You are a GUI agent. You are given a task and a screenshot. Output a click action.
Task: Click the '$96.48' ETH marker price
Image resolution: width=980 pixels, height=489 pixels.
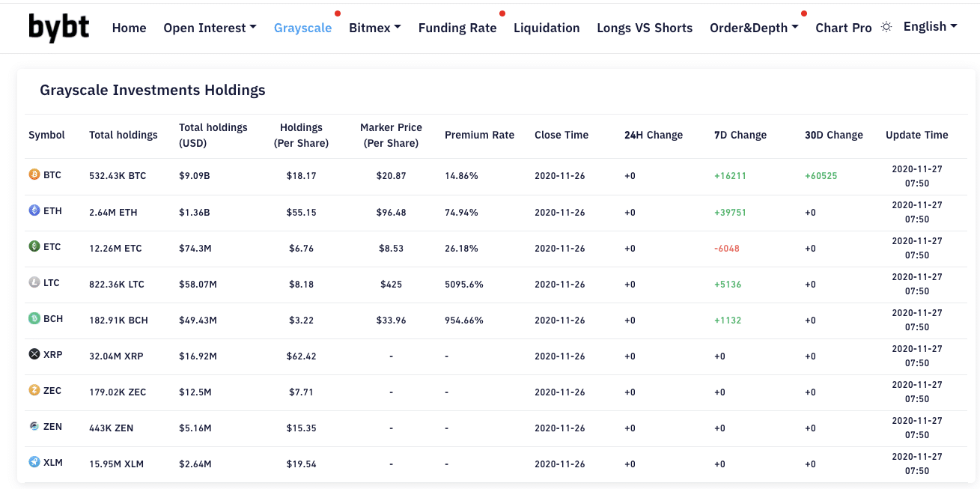[391, 212]
